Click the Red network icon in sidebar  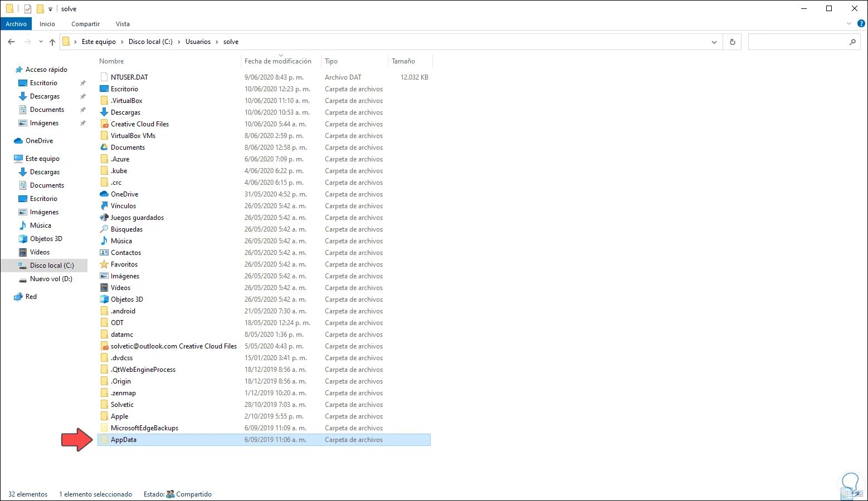(18, 297)
